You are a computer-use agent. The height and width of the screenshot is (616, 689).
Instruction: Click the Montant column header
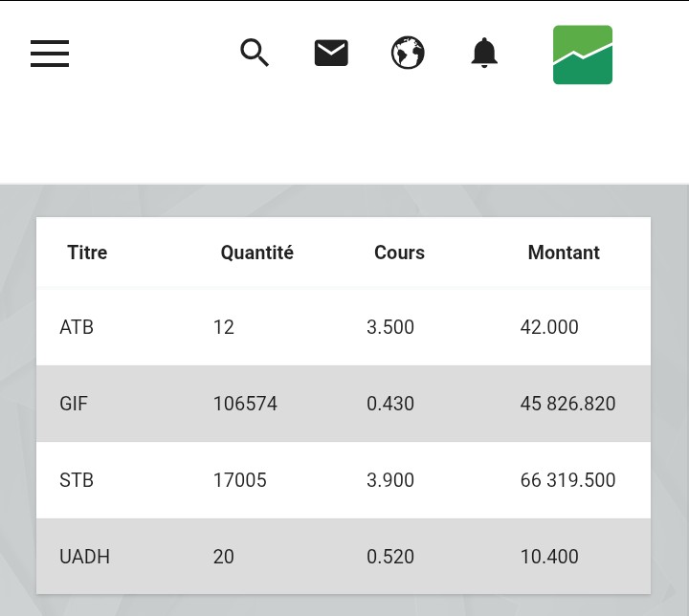click(564, 253)
